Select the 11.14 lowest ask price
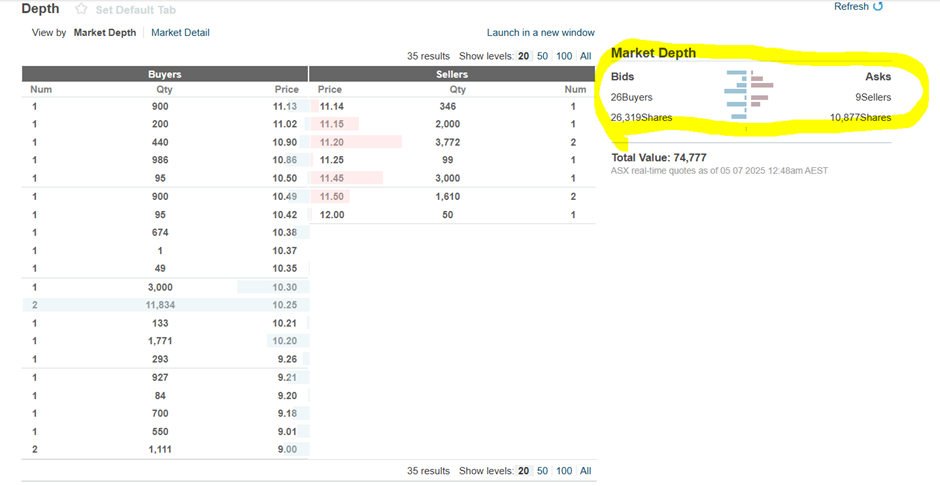Image resolution: width=940 pixels, height=486 pixels. (x=330, y=106)
